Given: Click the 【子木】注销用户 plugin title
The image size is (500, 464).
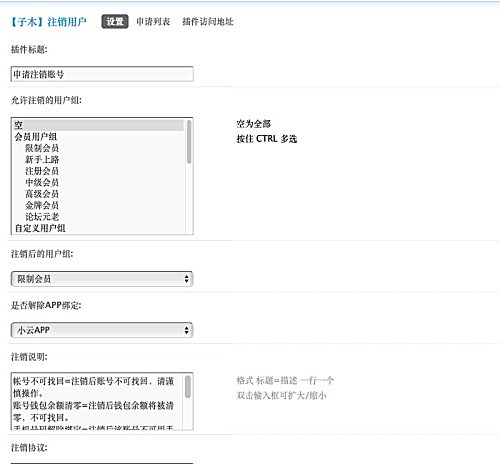Looking at the screenshot, I should pos(49,22).
